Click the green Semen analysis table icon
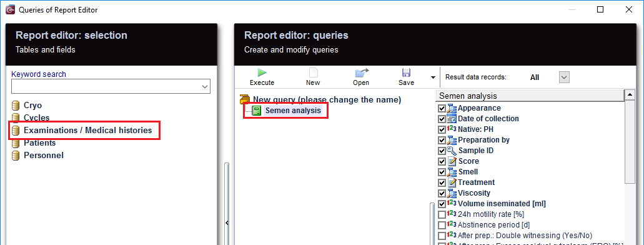The height and width of the screenshot is (245, 644). pyautogui.click(x=257, y=111)
